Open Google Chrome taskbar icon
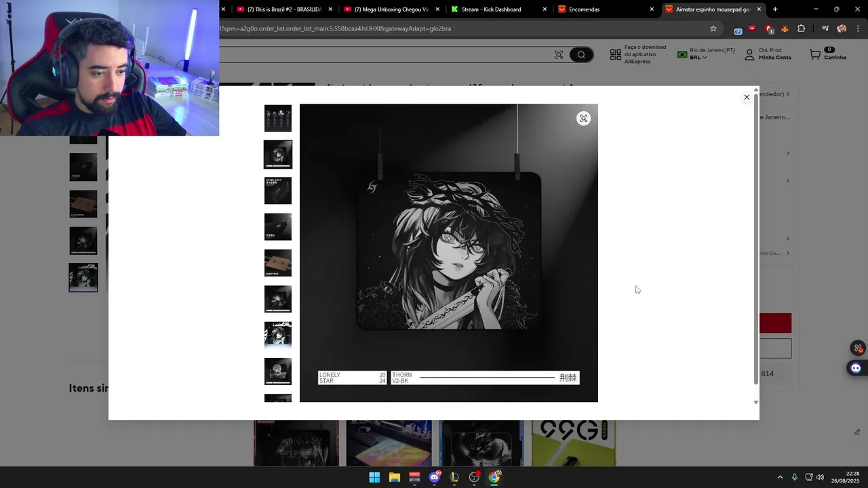The height and width of the screenshot is (488, 868). point(494,477)
